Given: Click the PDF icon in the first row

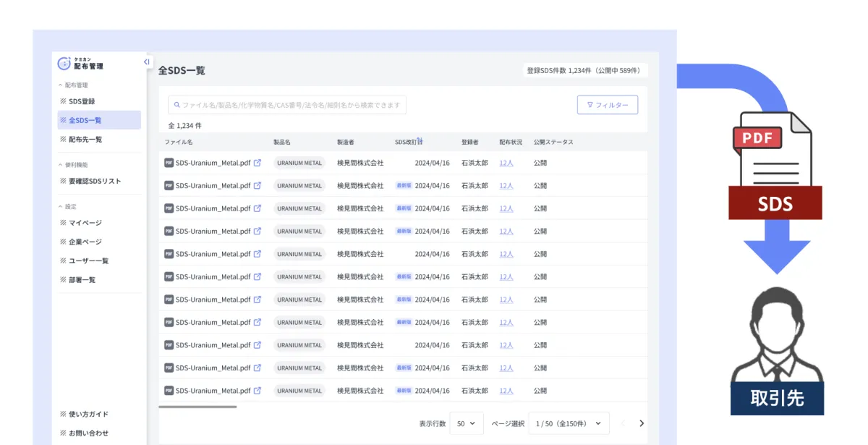Looking at the screenshot, I should 169,163.
